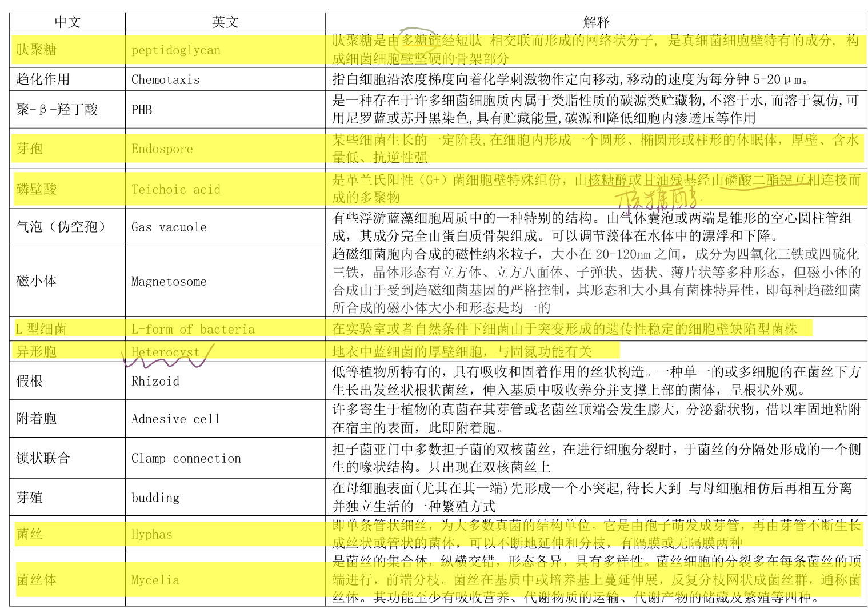This screenshot has width=868, height=609.
Task: Click the 英文 column header
Action: tap(225, 22)
